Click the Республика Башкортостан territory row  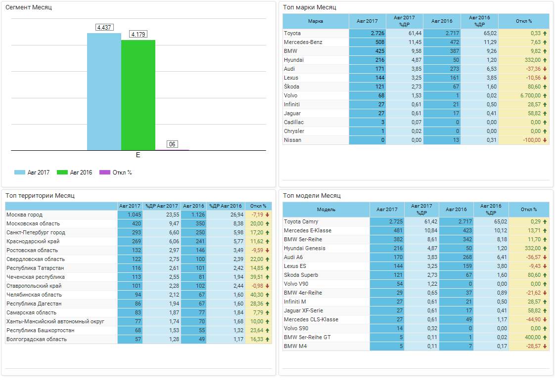click(139, 330)
